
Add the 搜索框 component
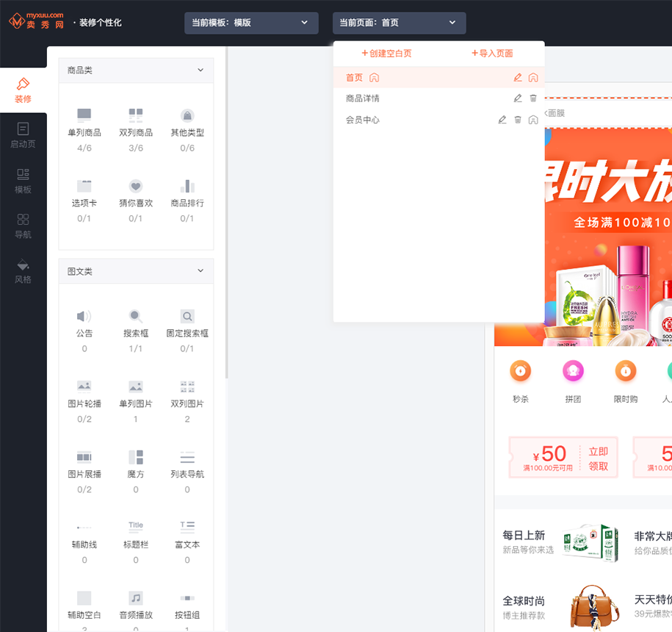[136, 331]
